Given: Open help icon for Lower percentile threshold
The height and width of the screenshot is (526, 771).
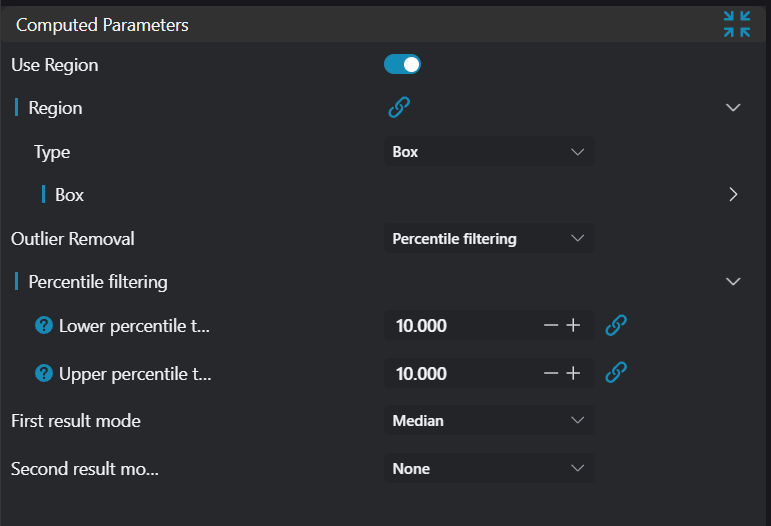Looking at the screenshot, I should click(x=44, y=325).
